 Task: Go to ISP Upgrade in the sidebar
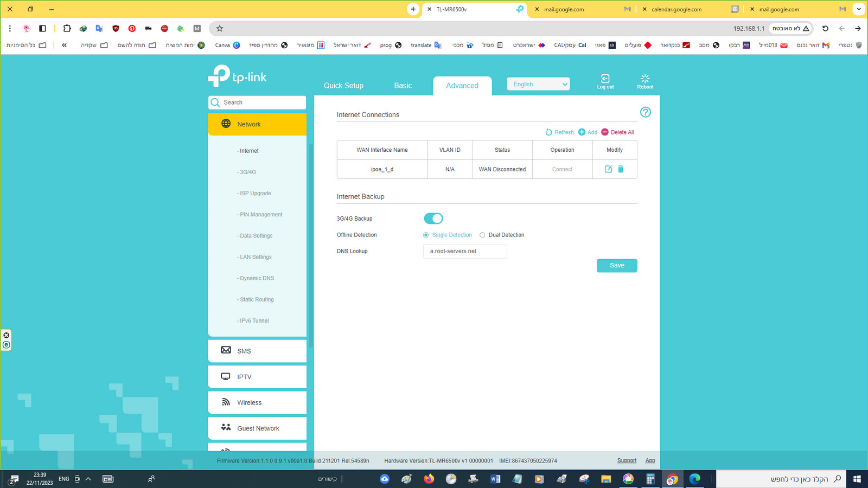pyautogui.click(x=254, y=193)
